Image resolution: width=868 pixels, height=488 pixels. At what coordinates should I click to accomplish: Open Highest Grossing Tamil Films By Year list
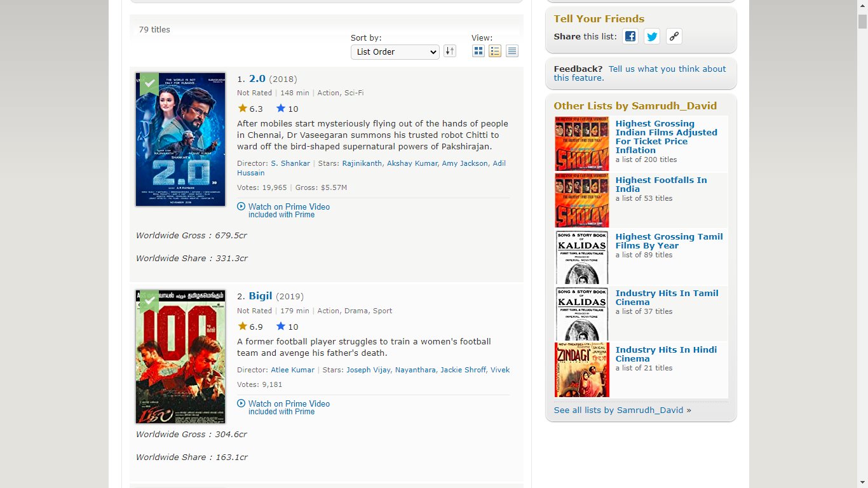tap(669, 241)
